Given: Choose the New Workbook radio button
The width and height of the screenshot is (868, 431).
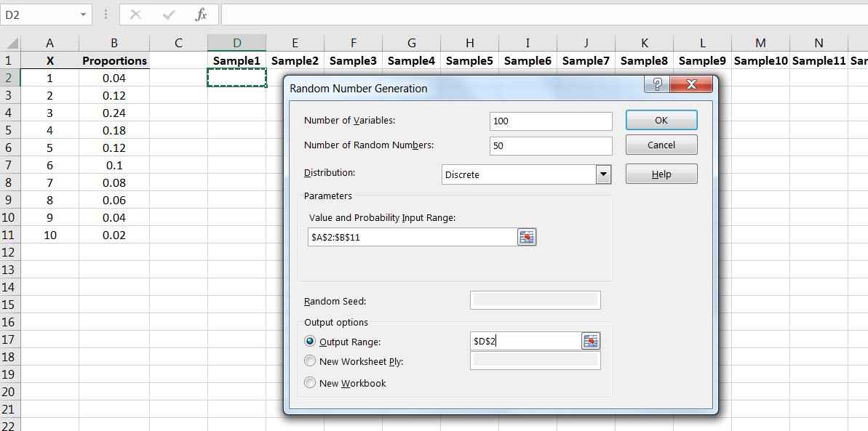Looking at the screenshot, I should 311,383.
